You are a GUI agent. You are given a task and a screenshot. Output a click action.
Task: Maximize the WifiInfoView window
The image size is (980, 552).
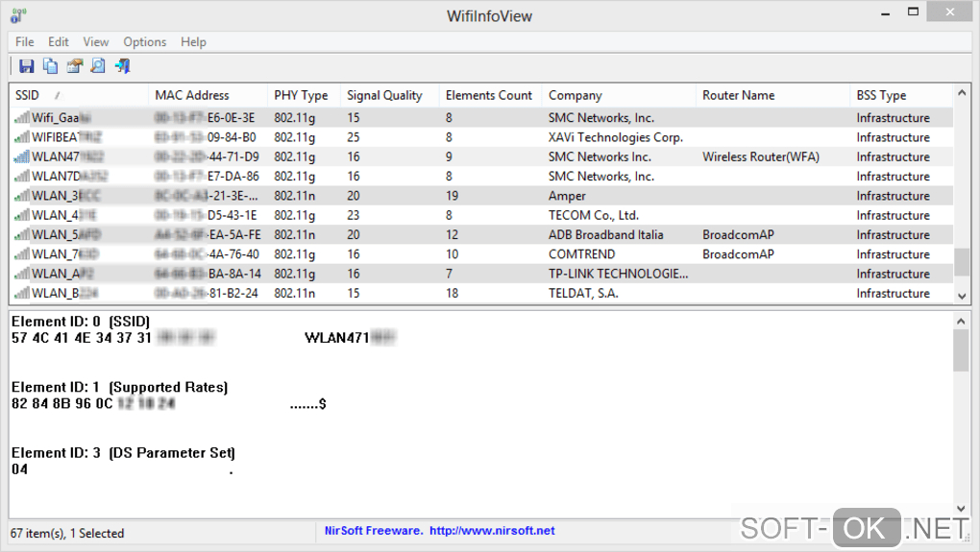pos(913,12)
